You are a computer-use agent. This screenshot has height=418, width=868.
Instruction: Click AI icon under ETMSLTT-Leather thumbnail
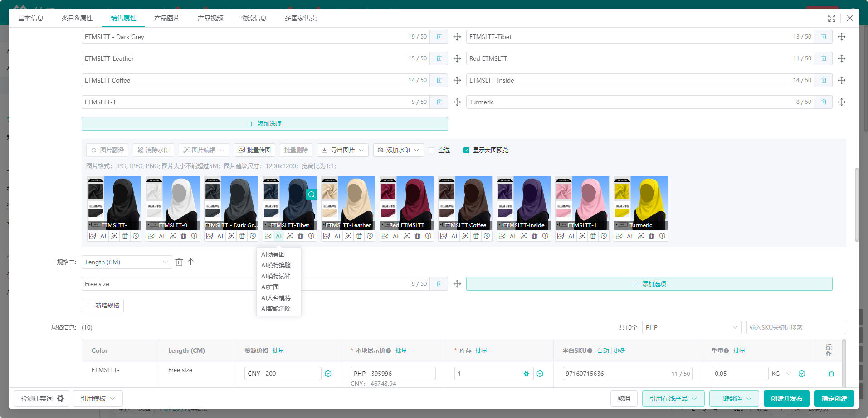pos(337,236)
